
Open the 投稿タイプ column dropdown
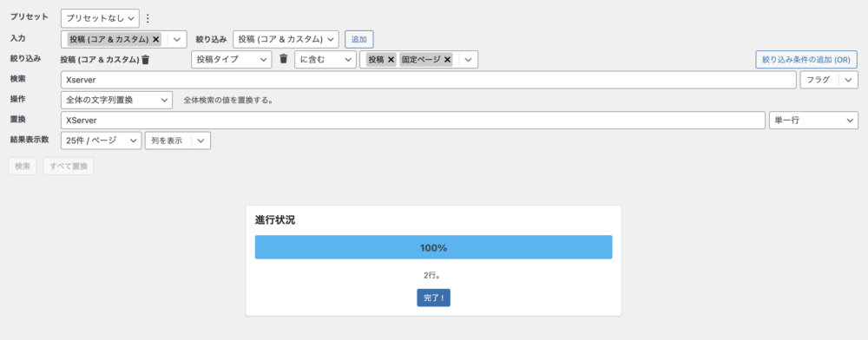coord(231,60)
